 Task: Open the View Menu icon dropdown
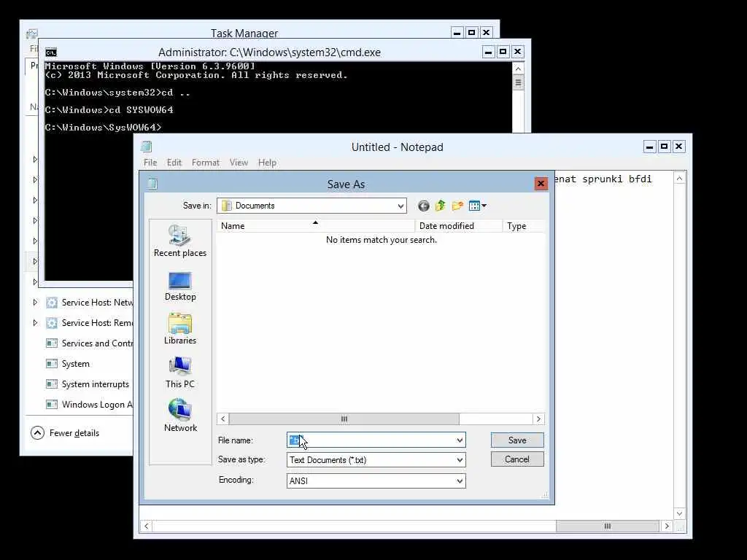477,206
